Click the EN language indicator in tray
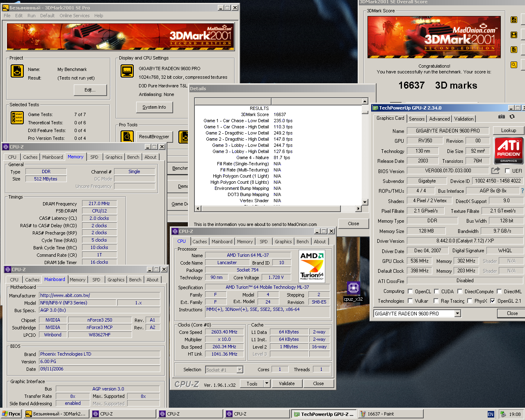 [x=491, y=414]
